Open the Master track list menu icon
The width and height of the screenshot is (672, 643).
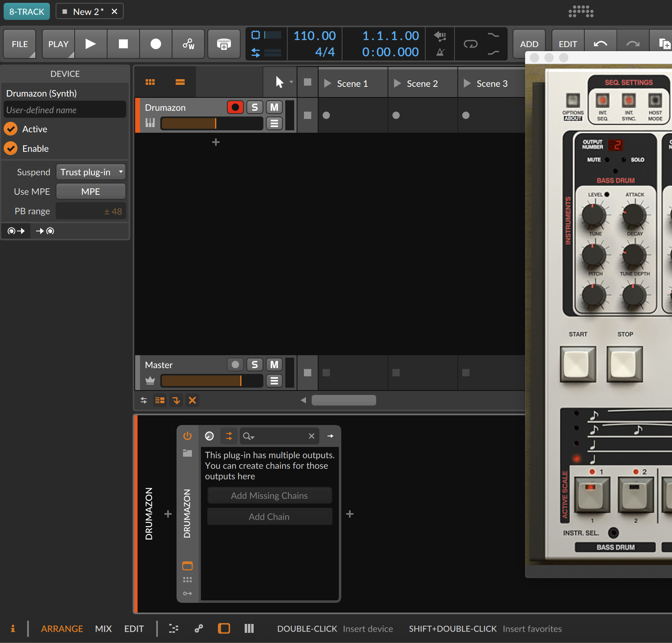click(274, 381)
